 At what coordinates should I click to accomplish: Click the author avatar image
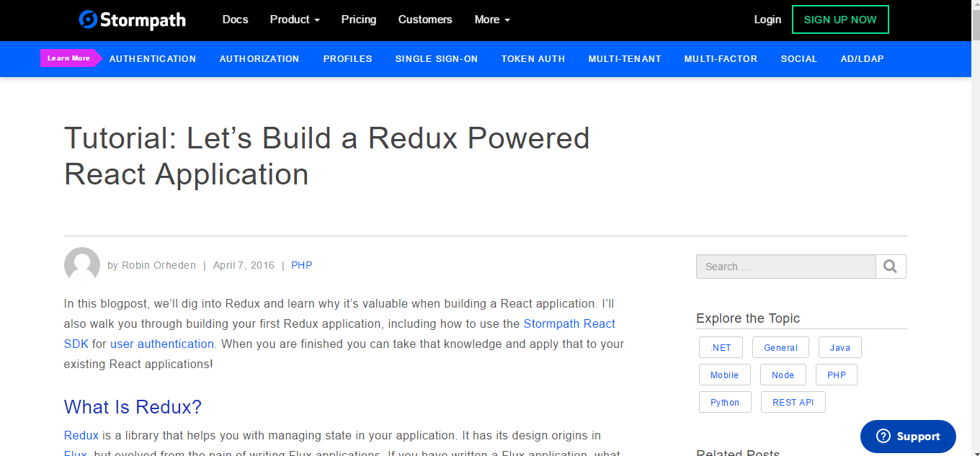(x=81, y=265)
